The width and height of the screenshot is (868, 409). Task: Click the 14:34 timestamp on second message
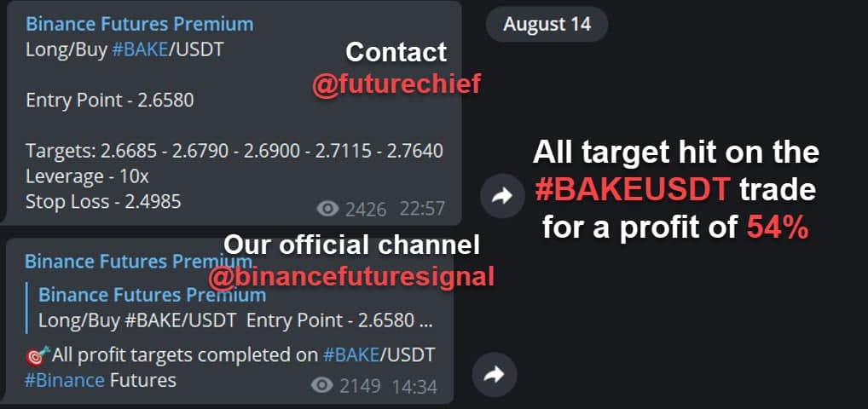tap(414, 386)
